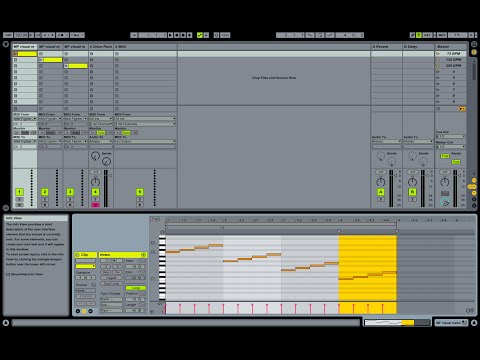Select the 5 MIDI track header

[x=145, y=47]
